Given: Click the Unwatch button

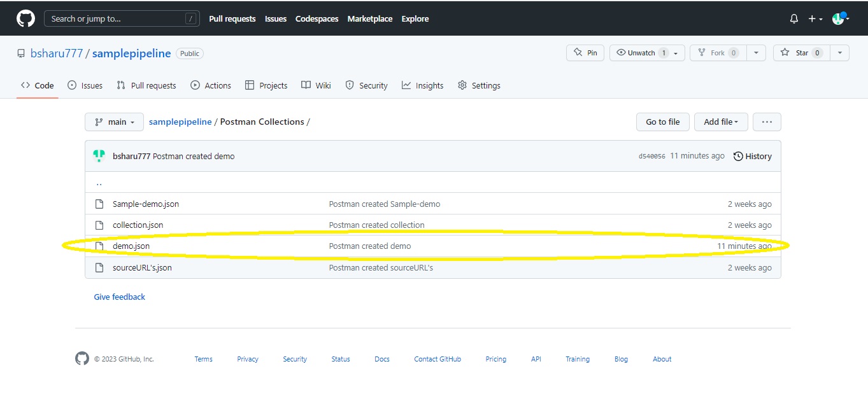Looking at the screenshot, I should point(647,53).
